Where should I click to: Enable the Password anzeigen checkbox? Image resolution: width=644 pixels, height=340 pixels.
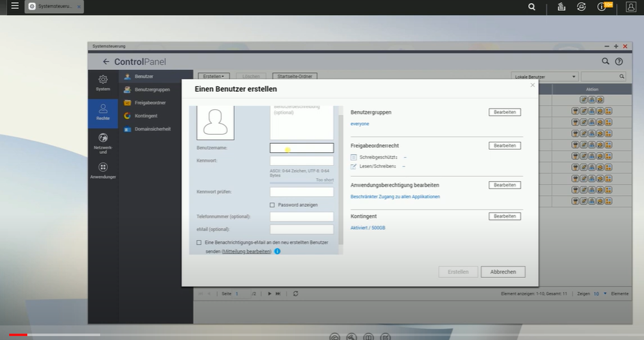coord(273,205)
